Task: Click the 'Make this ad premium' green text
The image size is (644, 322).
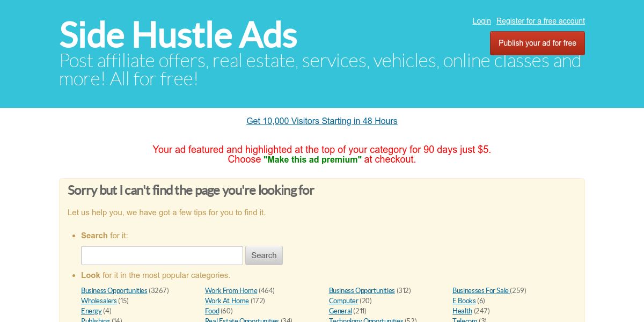Action: click(312, 160)
